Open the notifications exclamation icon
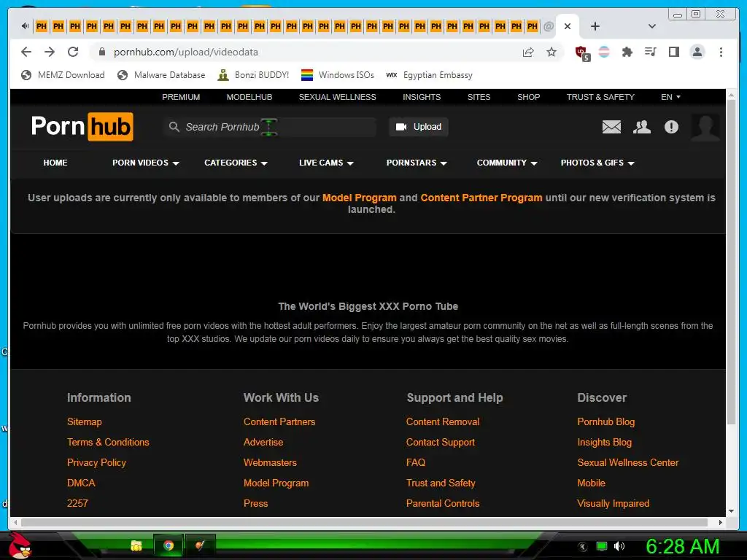747x560 pixels. (x=671, y=127)
